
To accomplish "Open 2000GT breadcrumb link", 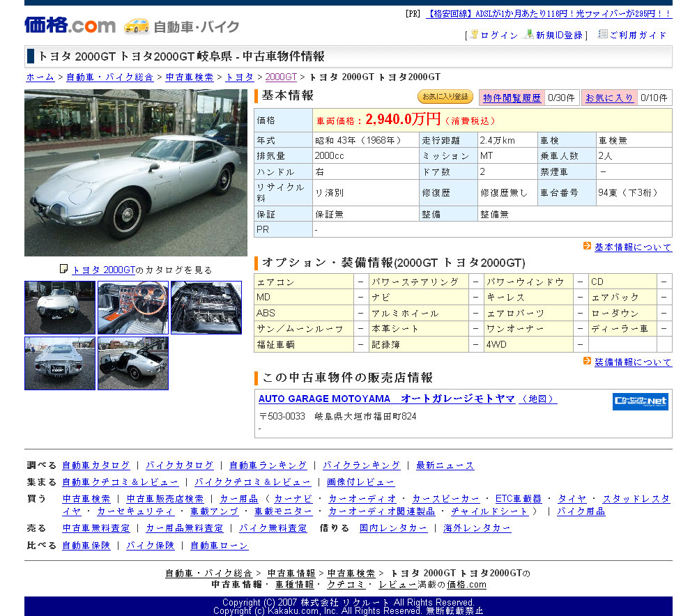I will (x=281, y=77).
